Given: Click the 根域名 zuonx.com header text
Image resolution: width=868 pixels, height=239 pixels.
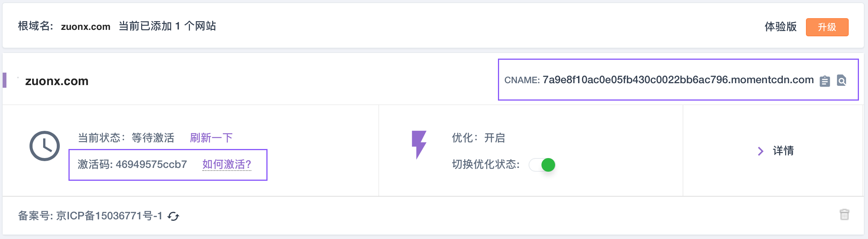Looking at the screenshot, I should tap(64, 26).
